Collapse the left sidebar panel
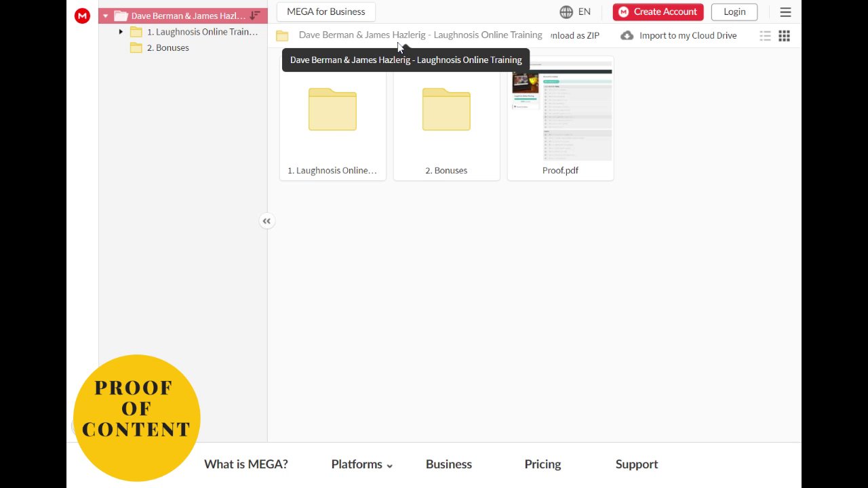 [x=267, y=221]
